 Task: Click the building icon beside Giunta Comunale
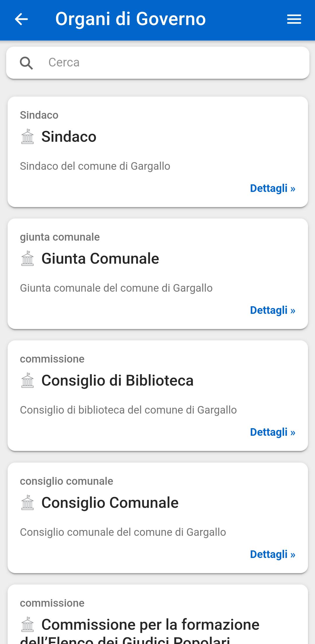pos(28,258)
